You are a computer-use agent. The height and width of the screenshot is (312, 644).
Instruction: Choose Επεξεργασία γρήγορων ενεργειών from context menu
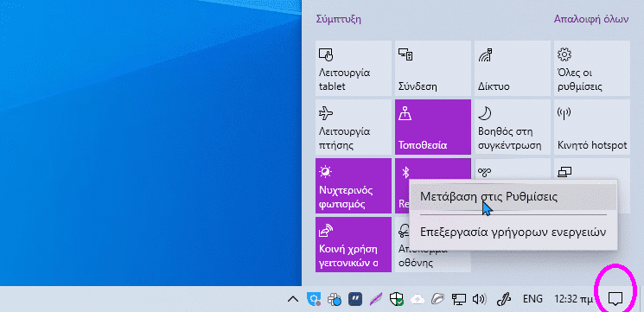[x=513, y=232]
